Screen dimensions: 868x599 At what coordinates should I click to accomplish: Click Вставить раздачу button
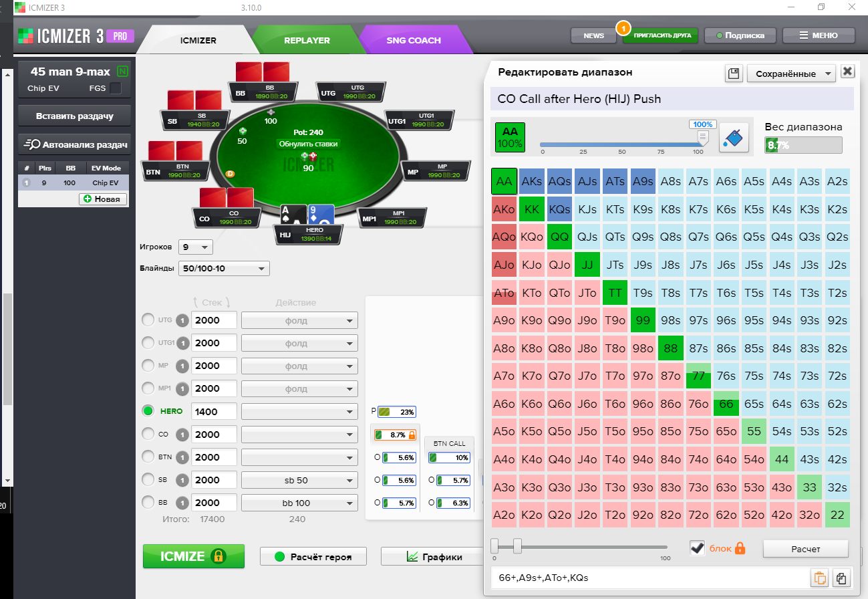(x=75, y=116)
